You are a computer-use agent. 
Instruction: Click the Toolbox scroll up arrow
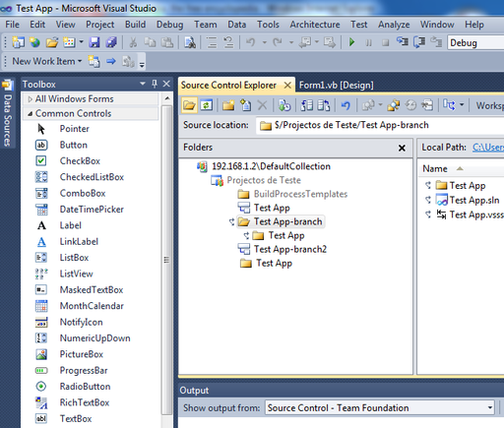167,98
